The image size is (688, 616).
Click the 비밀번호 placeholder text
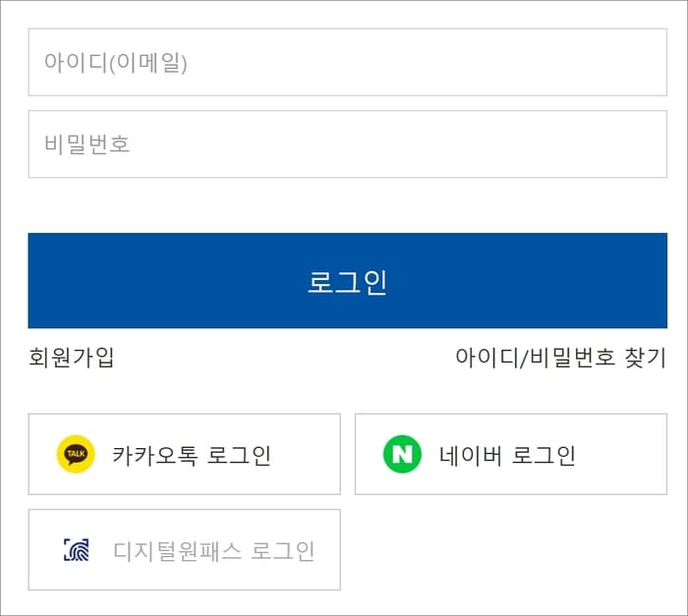[x=87, y=143]
